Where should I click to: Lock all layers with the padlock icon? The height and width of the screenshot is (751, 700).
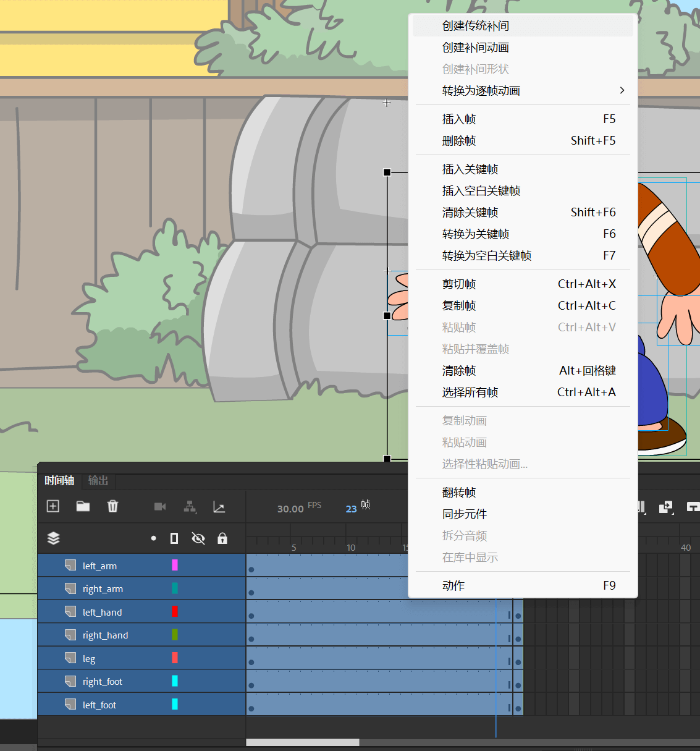pos(222,538)
